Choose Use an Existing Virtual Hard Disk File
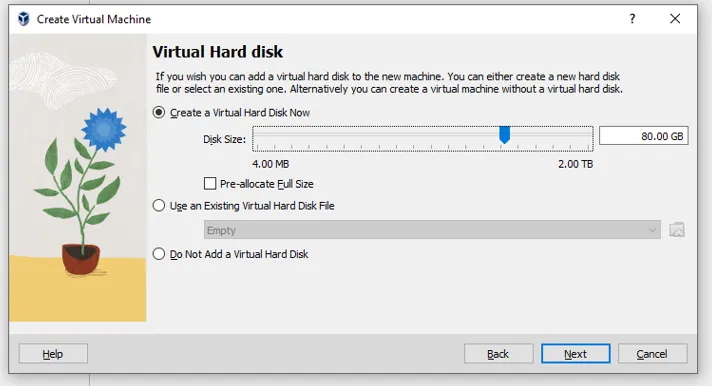Screen dimensions: 712x386 click(x=158, y=206)
